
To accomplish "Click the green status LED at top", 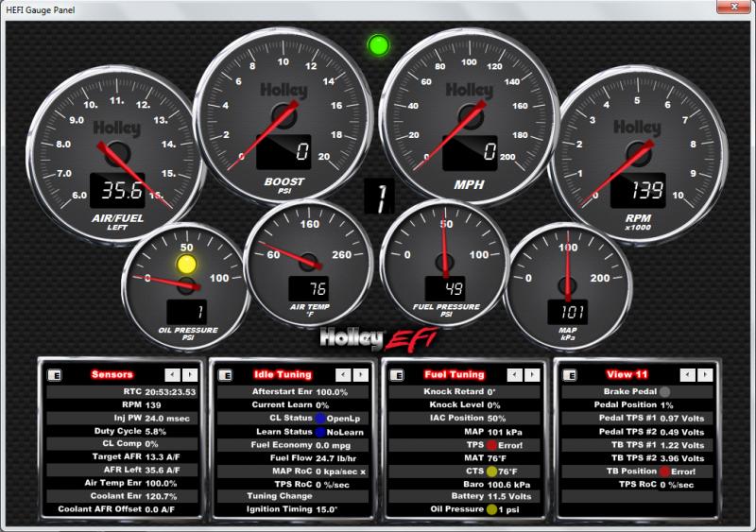I will (379, 45).
